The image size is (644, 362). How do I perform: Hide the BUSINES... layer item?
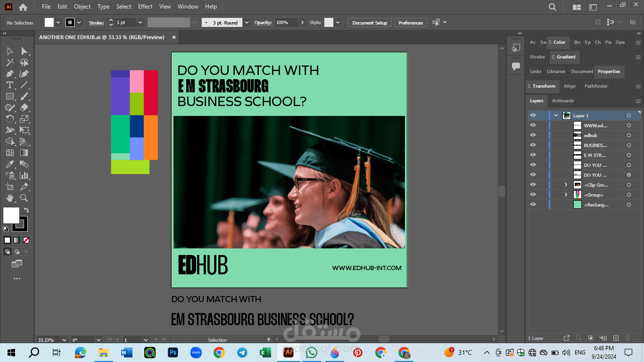(533, 145)
